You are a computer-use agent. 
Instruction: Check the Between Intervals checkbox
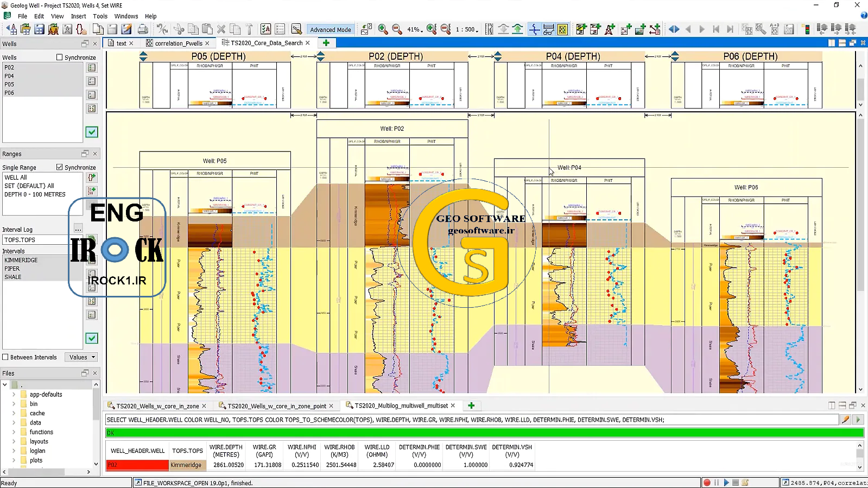(x=5, y=357)
